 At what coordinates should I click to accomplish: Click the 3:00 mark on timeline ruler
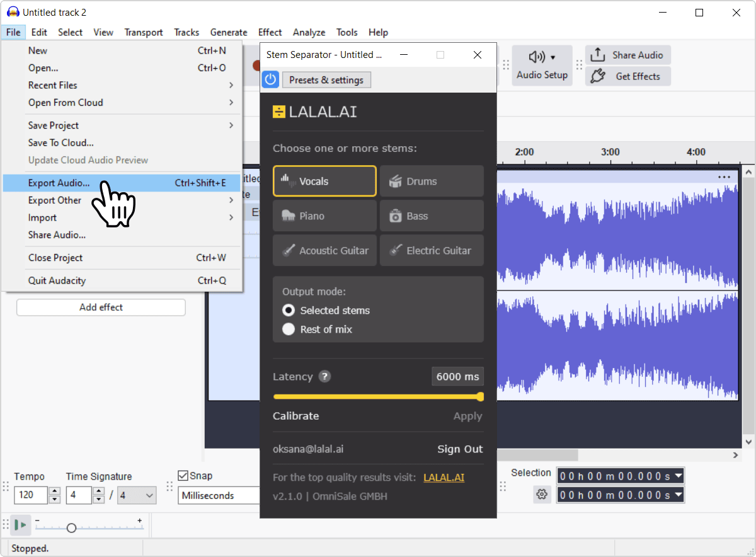610,152
